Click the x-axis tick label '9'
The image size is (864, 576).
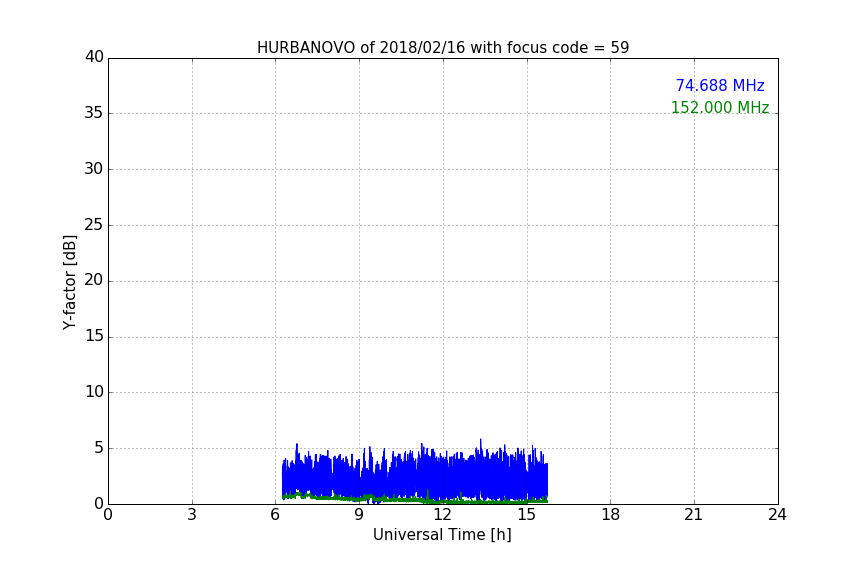coord(359,515)
